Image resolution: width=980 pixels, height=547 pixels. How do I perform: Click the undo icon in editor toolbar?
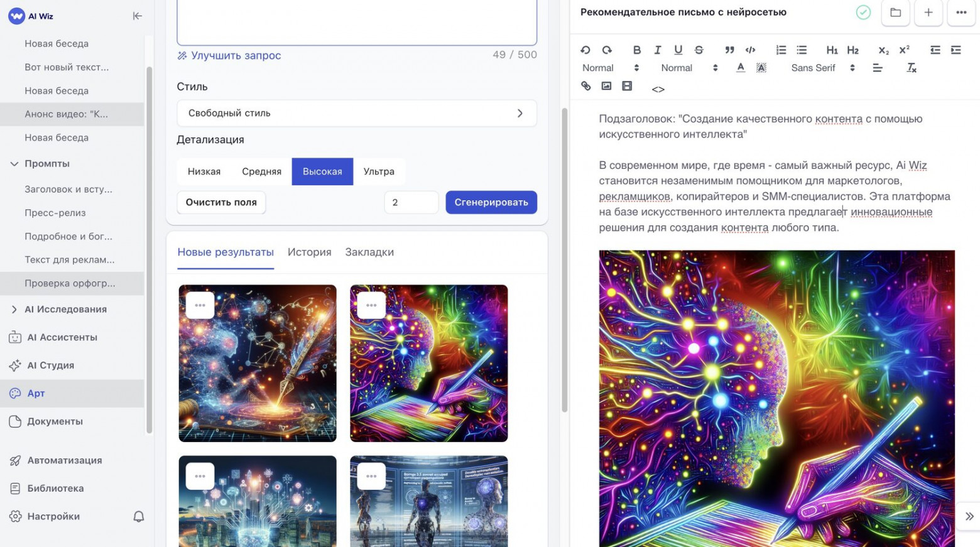585,50
